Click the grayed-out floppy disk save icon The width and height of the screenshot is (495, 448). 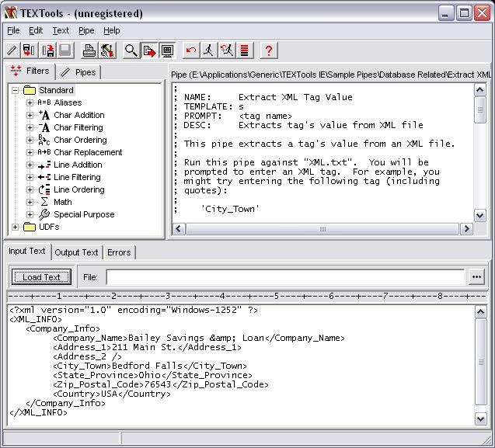click(x=65, y=50)
